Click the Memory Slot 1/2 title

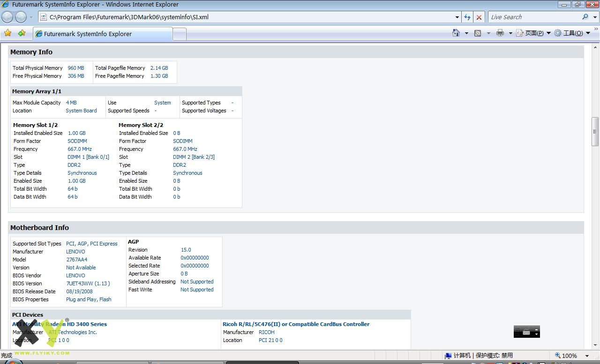(36, 125)
